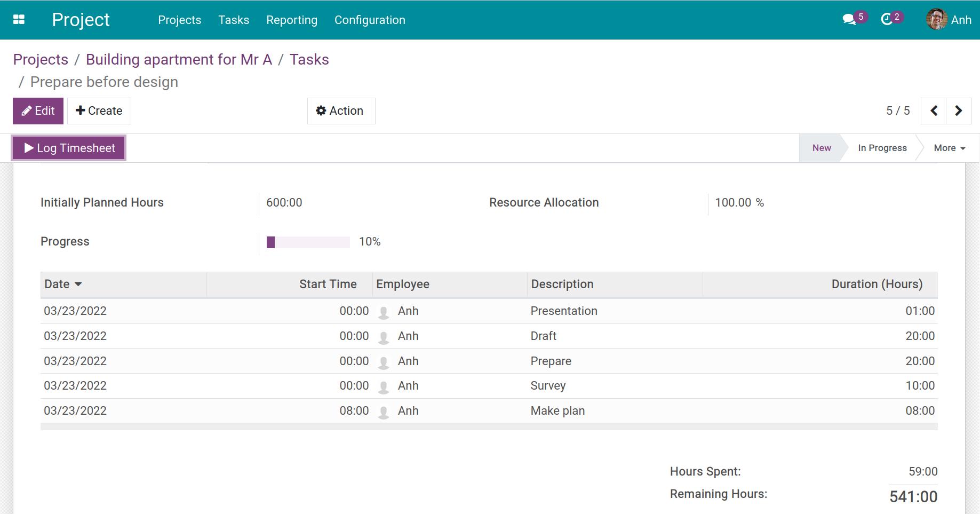Screen dimensions: 980x514
Task: Open the Survey timesheet row
Action: [x=547, y=386]
